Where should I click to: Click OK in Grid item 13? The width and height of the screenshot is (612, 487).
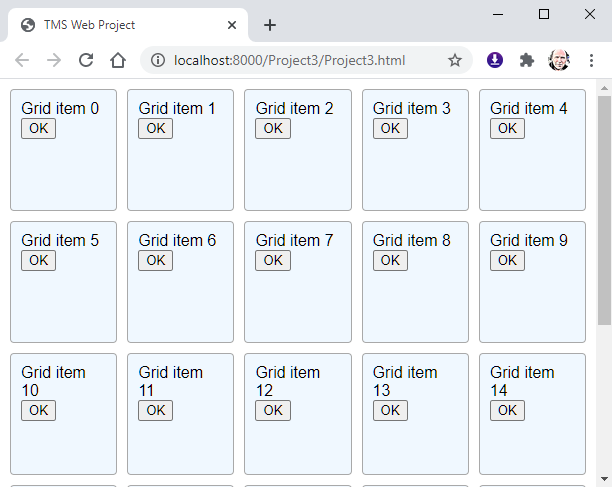[390, 411]
